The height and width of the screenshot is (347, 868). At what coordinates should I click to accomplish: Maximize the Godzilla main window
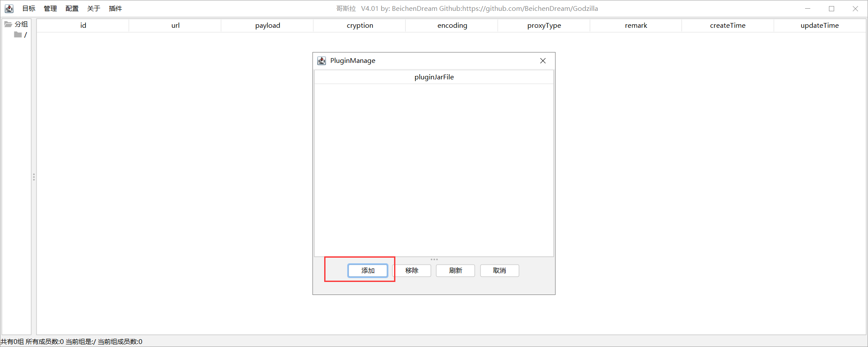(x=832, y=9)
